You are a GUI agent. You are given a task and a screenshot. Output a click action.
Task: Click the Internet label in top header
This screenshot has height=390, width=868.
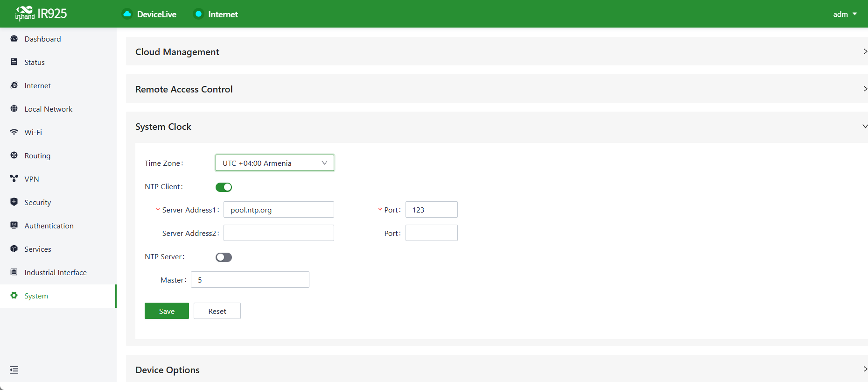tap(223, 14)
